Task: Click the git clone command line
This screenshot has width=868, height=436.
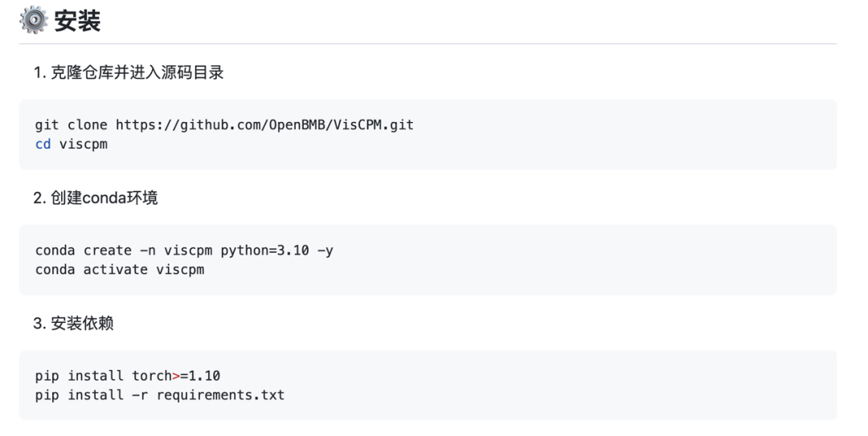Action: pyautogui.click(x=224, y=124)
